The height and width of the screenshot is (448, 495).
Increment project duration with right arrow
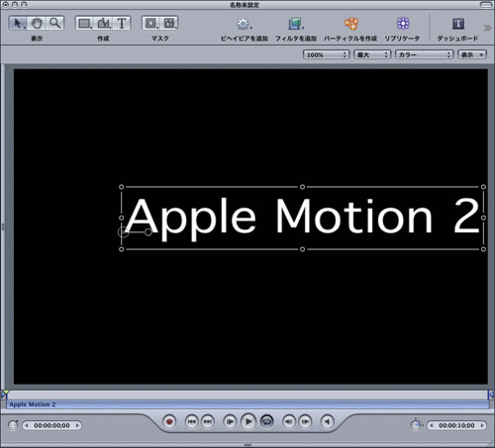482,425
